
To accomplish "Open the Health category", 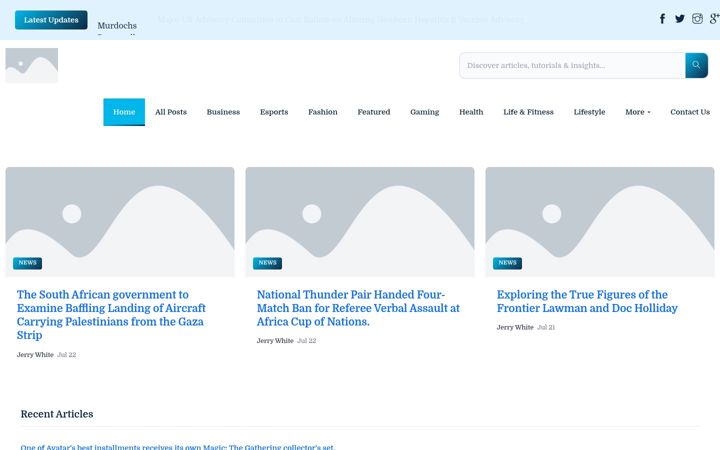I will tap(471, 112).
